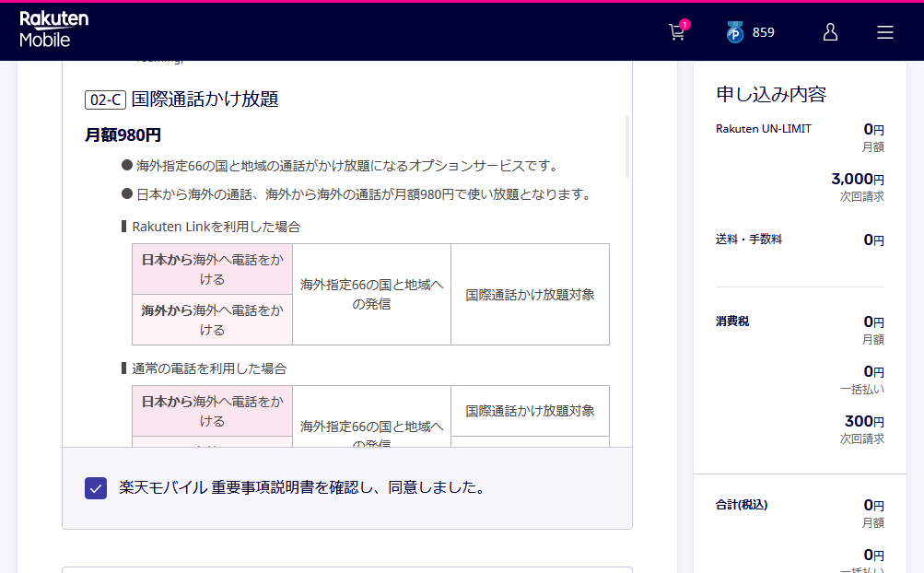
Task: Click 海外から海外へ電話をかける cell in Rakuten Link table
Action: click(x=212, y=320)
